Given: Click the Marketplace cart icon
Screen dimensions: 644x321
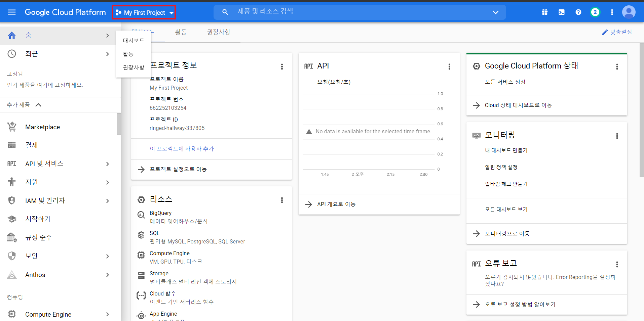Looking at the screenshot, I should point(12,127).
